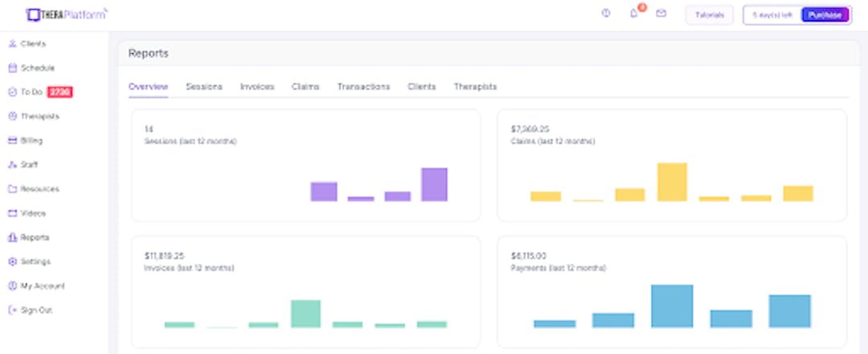The height and width of the screenshot is (354, 868).
Task: Switch to the Invoices tab
Action: tap(257, 87)
